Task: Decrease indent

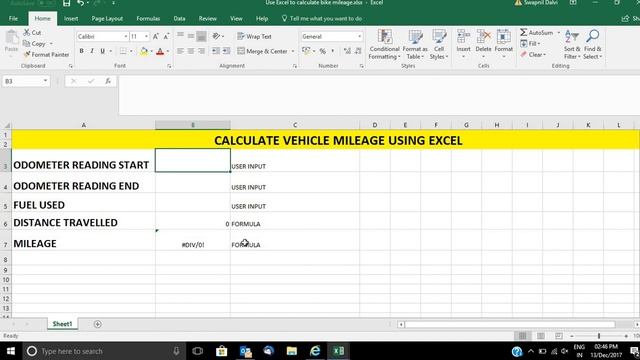Action: point(216,51)
